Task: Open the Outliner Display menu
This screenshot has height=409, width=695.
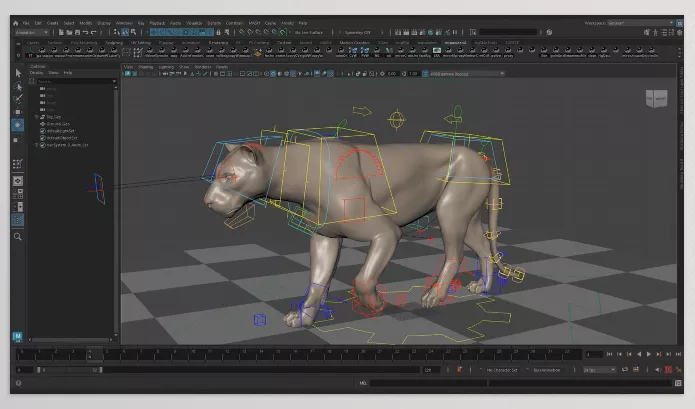Action: [36, 73]
